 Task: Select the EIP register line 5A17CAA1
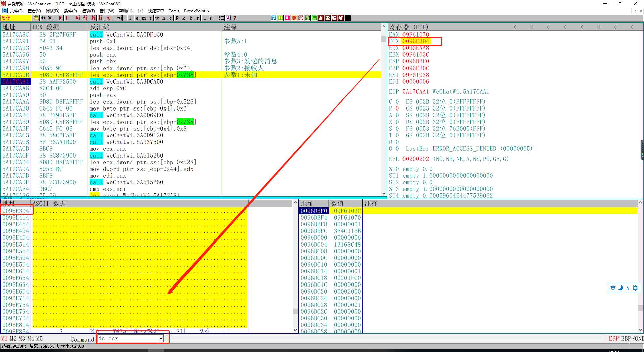tap(439, 92)
